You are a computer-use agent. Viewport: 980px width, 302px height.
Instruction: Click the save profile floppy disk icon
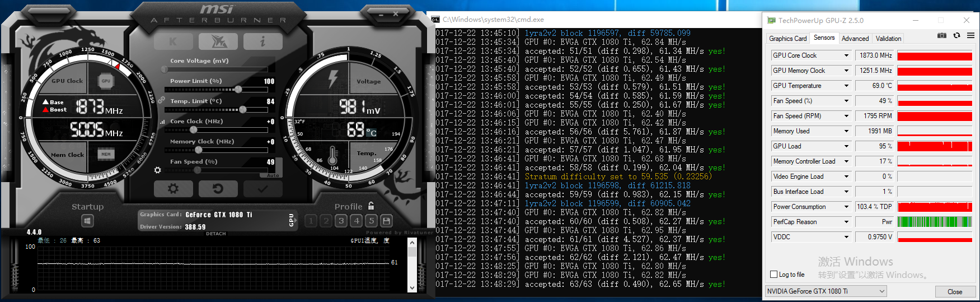coord(386,221)
